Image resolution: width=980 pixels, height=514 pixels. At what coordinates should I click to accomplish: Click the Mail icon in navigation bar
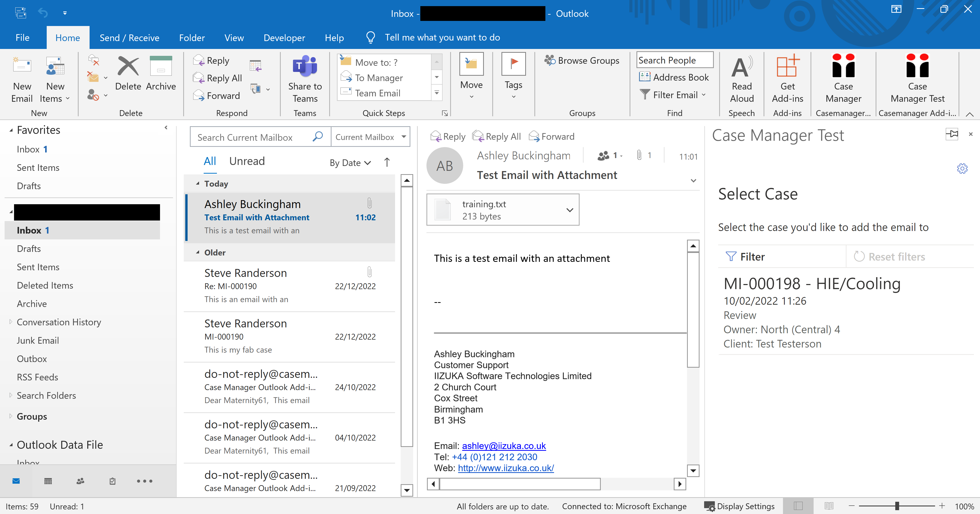coord(16,481)
